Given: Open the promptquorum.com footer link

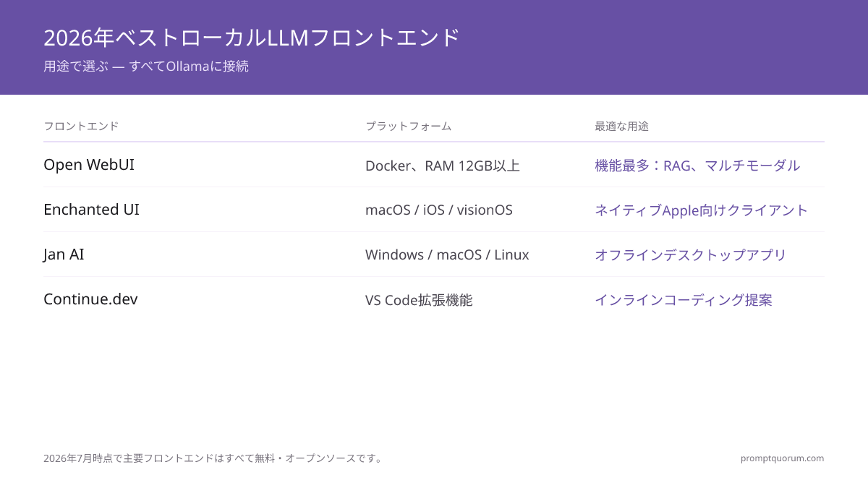Looking at the screenshot, I should pos(783,458).
